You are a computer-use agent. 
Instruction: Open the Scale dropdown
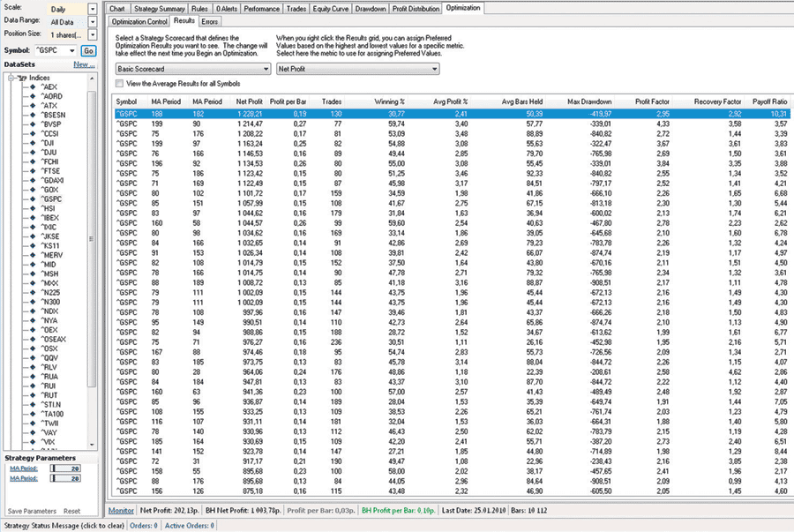tap(92, 9)
